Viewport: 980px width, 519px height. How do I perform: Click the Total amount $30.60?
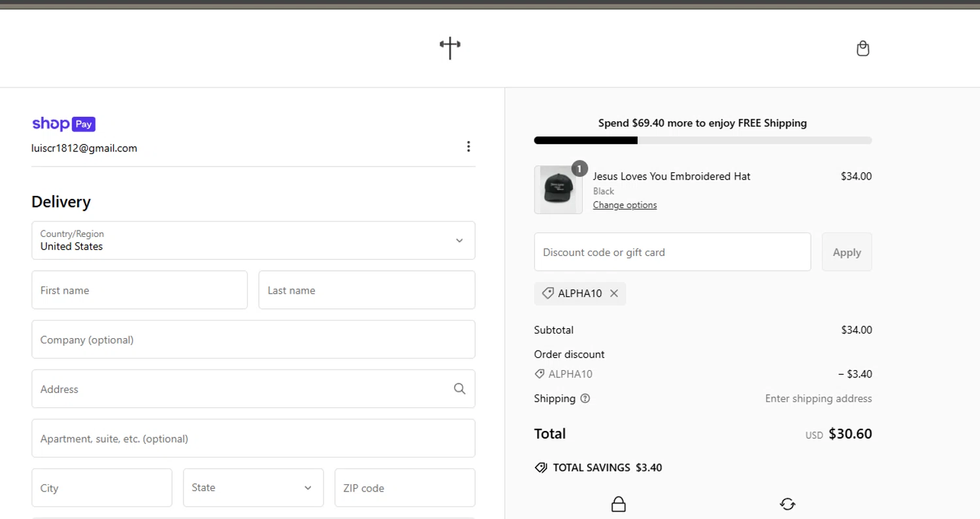coord(850,433)
